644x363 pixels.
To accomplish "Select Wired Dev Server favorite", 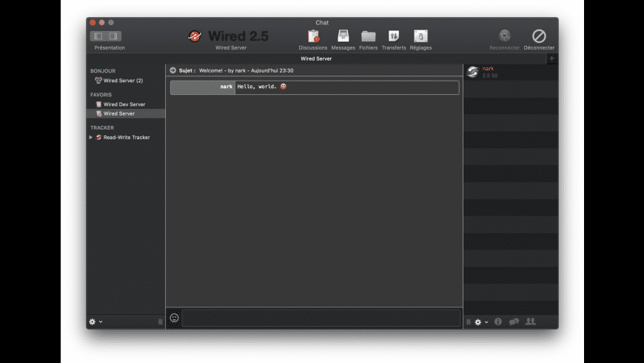I will click(x=124, y=104).
